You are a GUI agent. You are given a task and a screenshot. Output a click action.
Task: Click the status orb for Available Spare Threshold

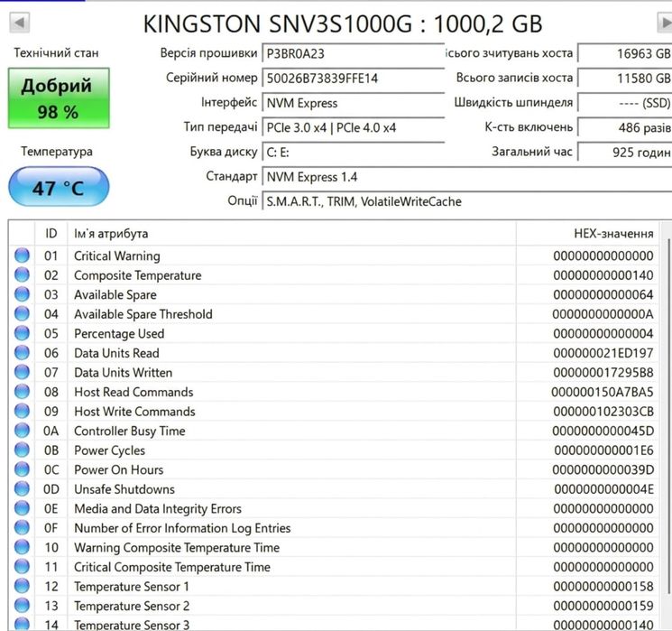click(x=22, y=313)
